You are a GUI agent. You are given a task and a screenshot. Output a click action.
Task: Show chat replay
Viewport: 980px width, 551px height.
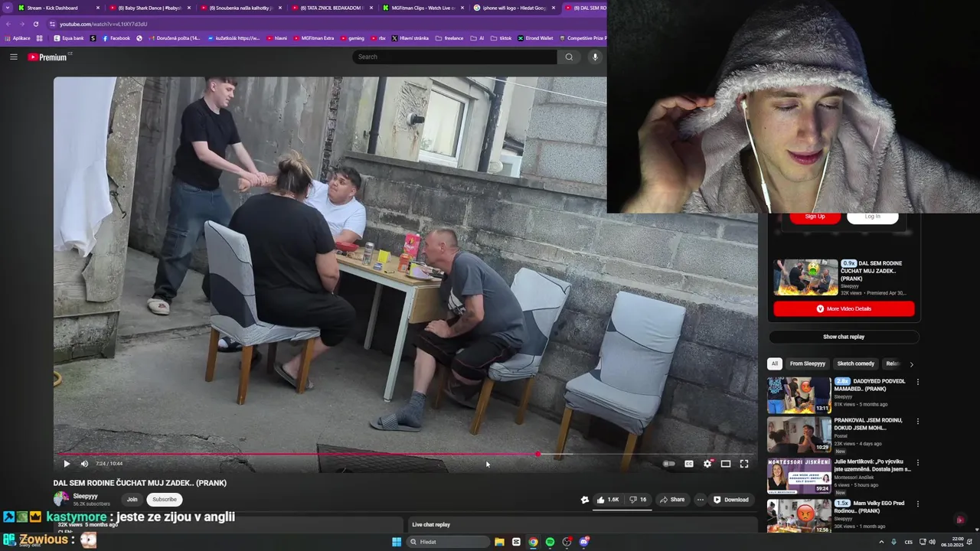click(844, 337)
